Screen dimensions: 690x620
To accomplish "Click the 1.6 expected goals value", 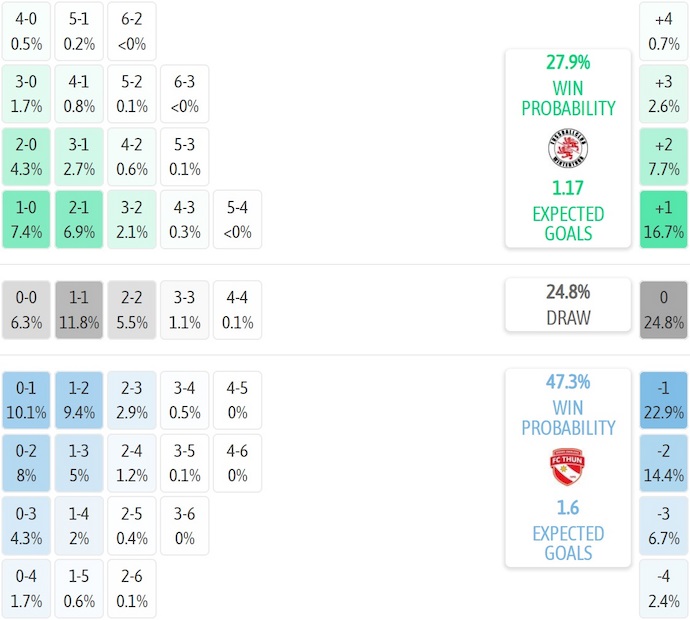I will click(x=567, y=507).
